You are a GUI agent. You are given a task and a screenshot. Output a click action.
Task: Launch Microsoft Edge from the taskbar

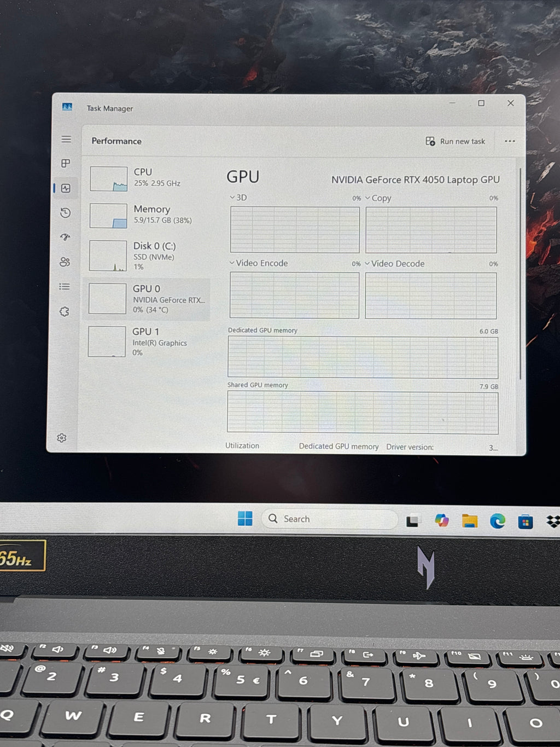point(497,522)
